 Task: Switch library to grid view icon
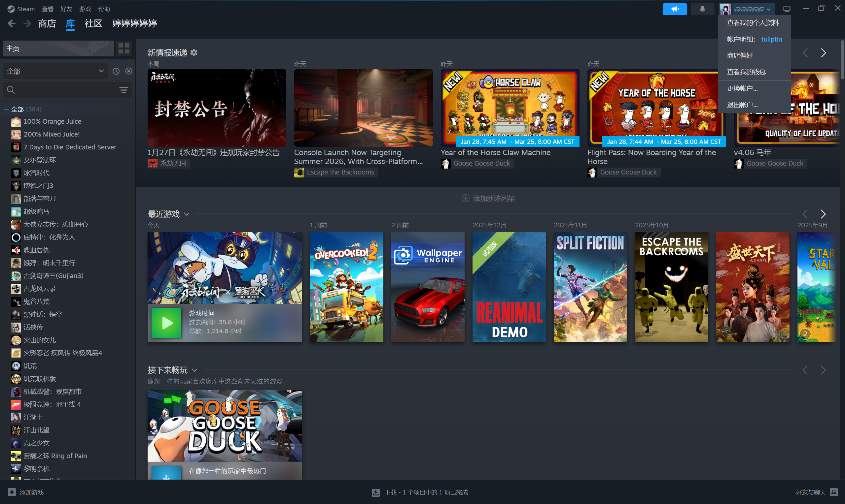(x=124, y=48)
